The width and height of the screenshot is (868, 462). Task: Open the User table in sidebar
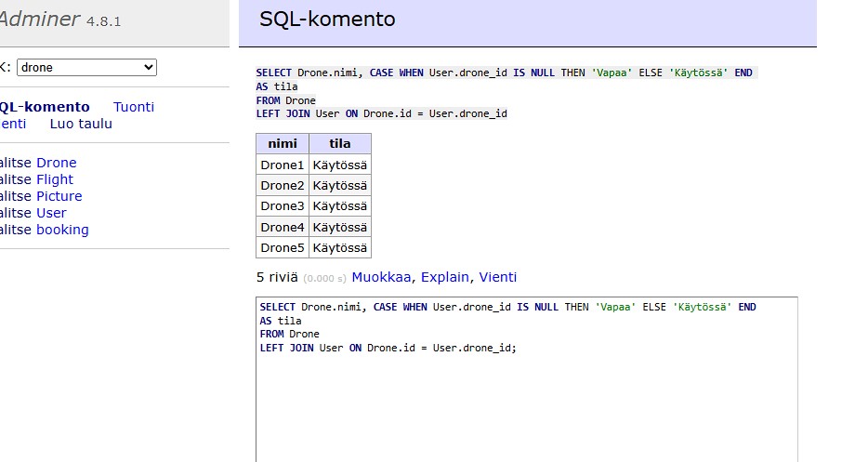pos(51,213)
